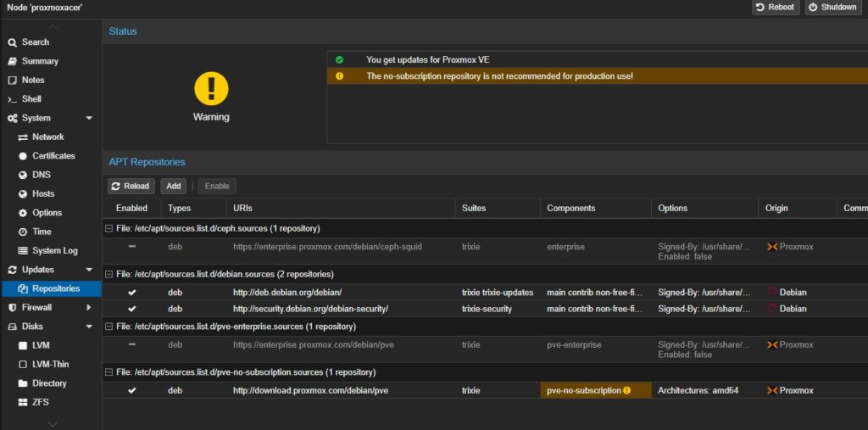The width and height of the screenshot is (868, 430).
Task: Click the Enable button in the toolbar
Action: tap(217, 187)
